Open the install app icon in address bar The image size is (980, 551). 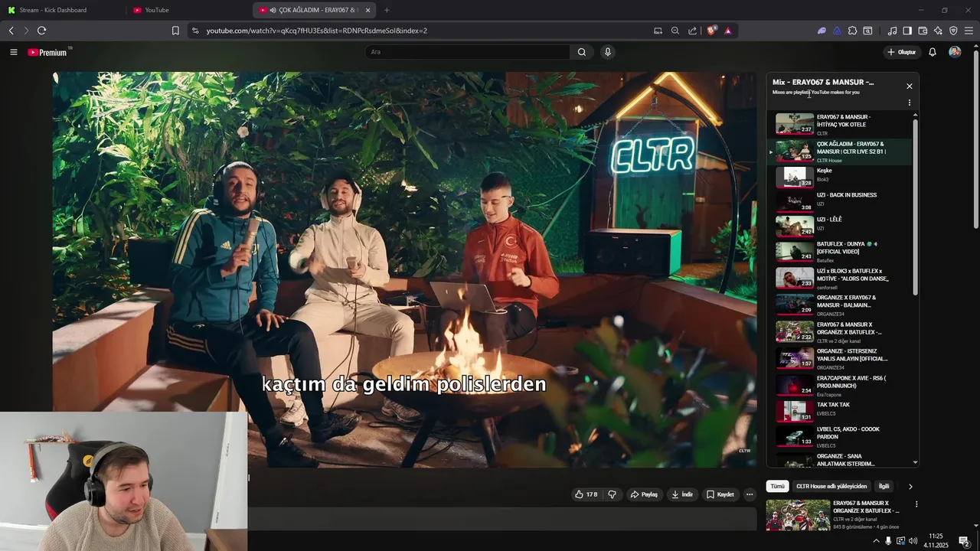click(658, 31)
